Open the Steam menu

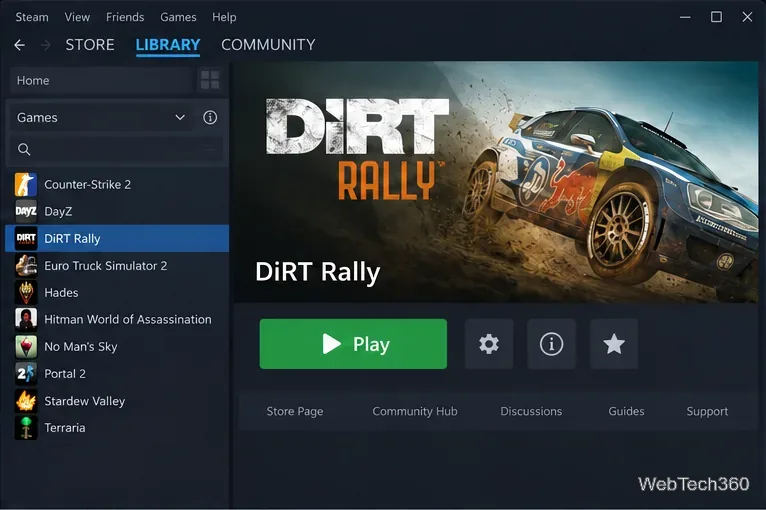(32, 17)
